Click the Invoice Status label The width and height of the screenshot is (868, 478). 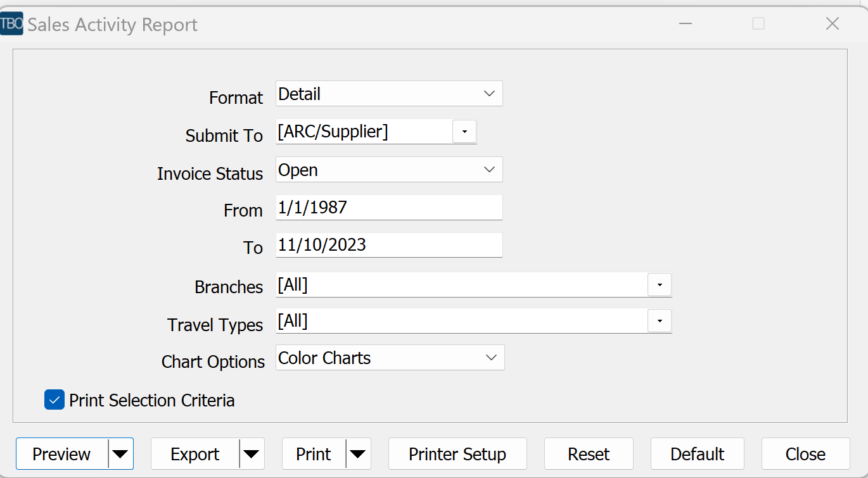tap(210, 173)
